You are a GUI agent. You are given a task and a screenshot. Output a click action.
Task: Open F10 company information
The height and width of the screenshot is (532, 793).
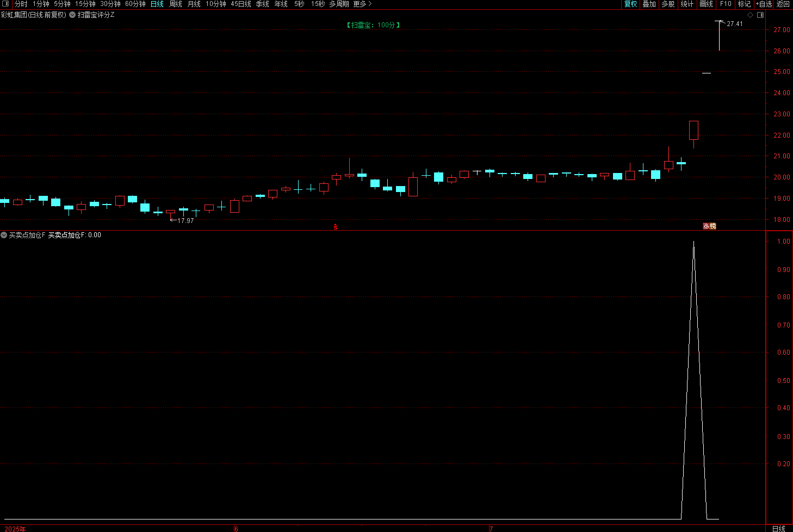click(726, 4)
